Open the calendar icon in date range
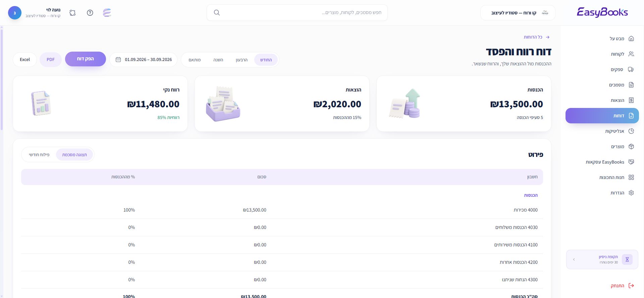 coord(118,60)
